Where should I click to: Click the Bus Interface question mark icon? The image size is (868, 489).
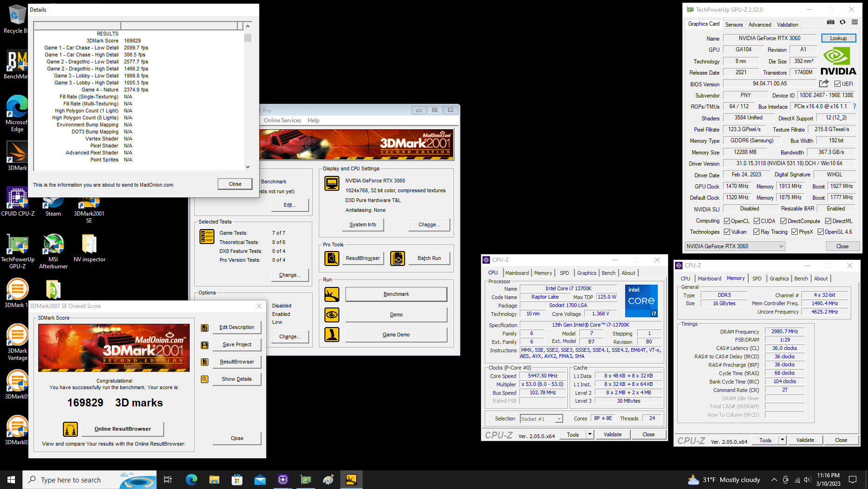(854, 106)
